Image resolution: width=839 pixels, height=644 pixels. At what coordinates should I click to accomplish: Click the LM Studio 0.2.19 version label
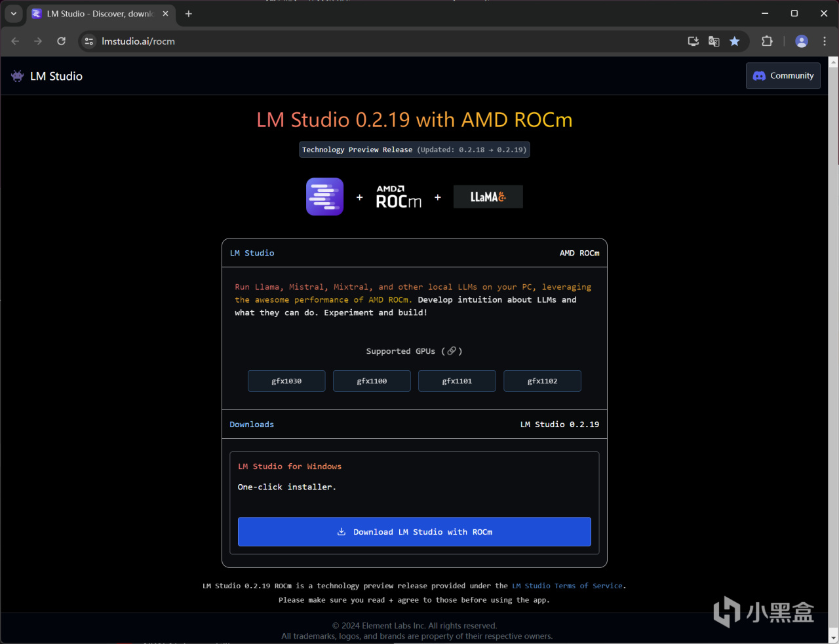[560, 425]
